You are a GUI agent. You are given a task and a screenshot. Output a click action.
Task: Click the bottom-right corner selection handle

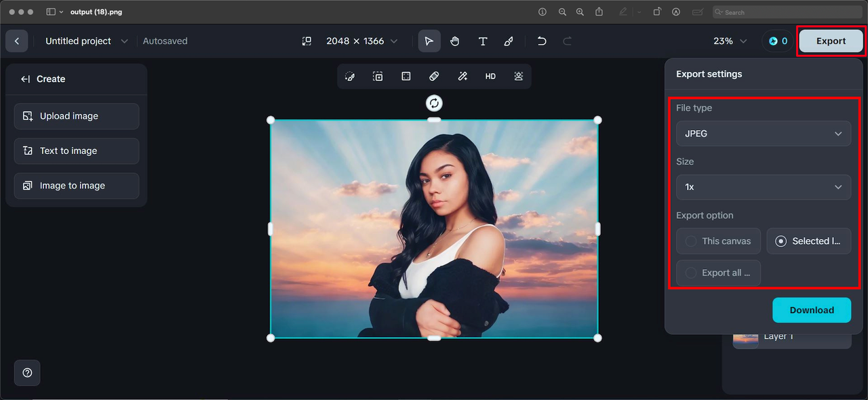[x=597, y=338]
